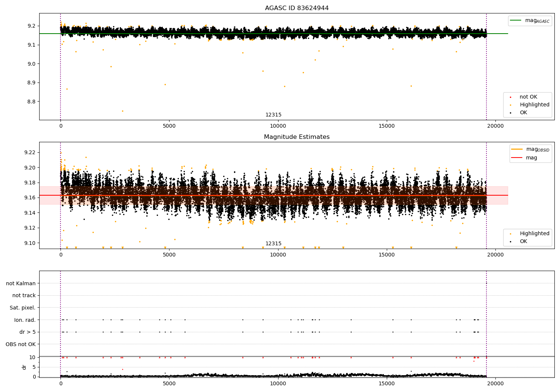The width and height of the screenshot is (560, 392).
Task: Click the 'Ion. rad.' axis label
Action: (25, 320)
